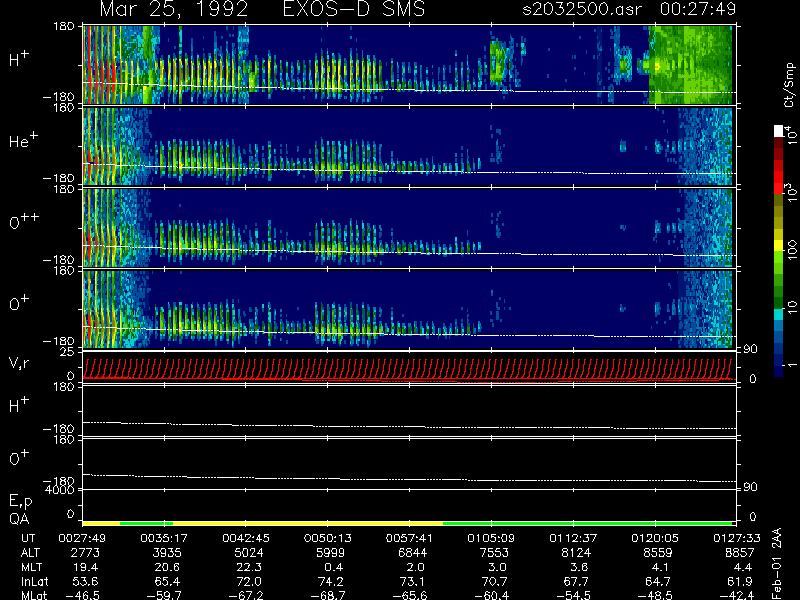Screen dimensions: 800x600
Task: Click the date title 'Mar 25, 1992'
Action: (173, 10)
